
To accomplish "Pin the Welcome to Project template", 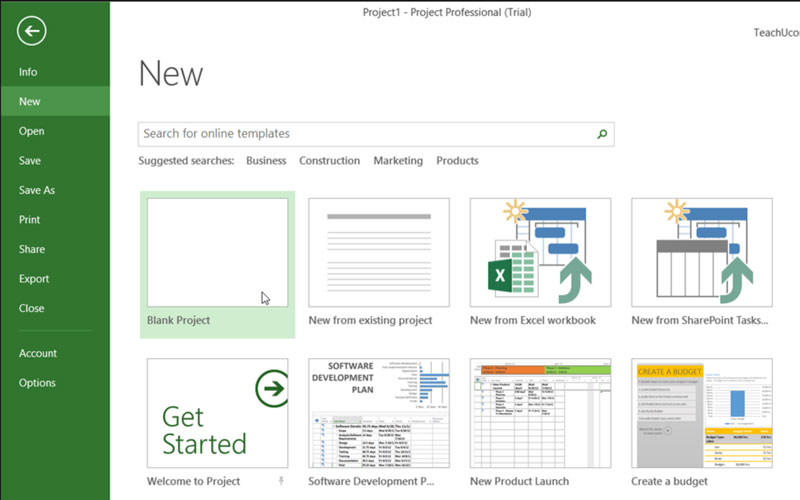I will 281,480.
